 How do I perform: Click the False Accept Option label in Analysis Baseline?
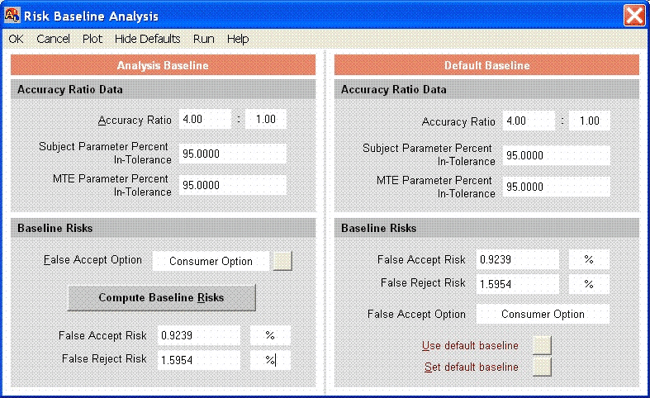tap(93, 260)
